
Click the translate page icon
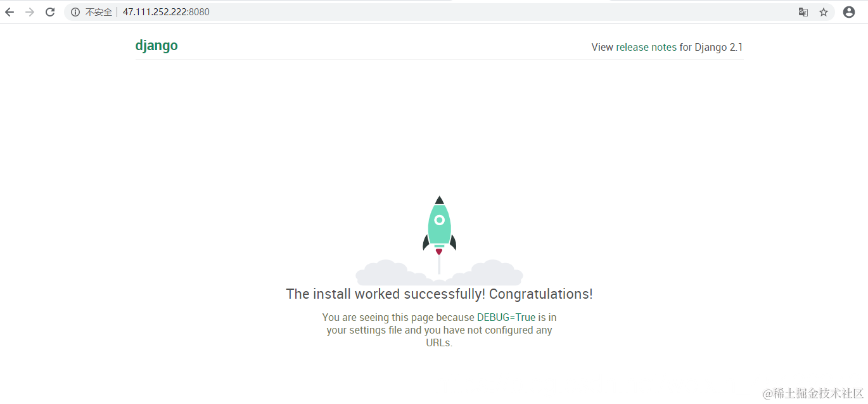tap(803, 12)
